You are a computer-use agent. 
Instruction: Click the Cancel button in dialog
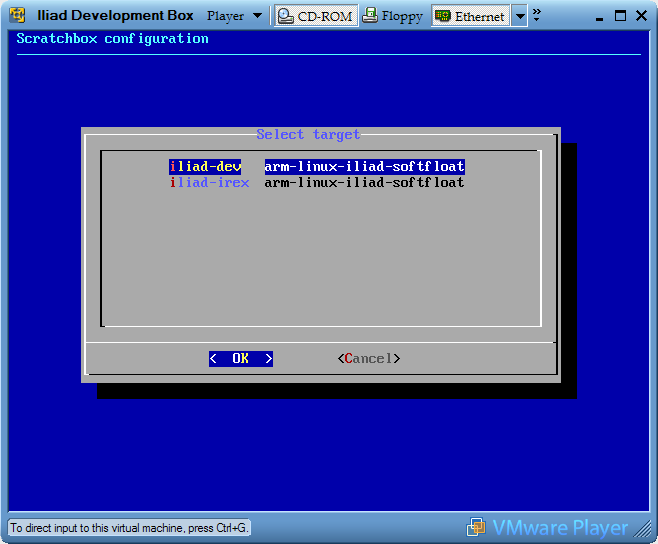pos(369,358)
